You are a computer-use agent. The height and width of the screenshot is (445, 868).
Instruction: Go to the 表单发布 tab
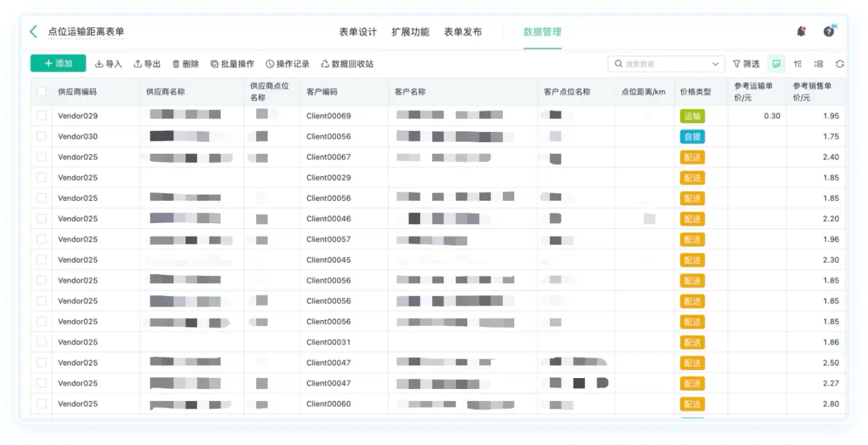463,32
